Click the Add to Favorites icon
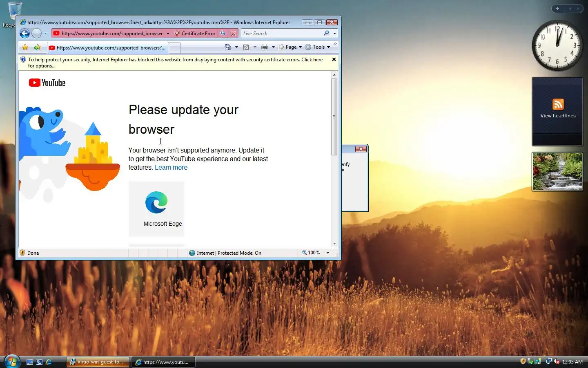 click(37, 47)
